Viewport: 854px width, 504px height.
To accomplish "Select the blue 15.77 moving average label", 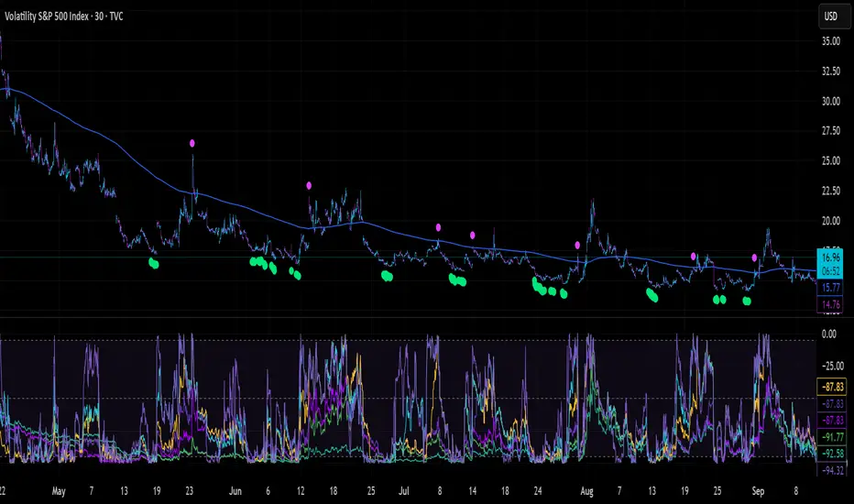I will (x=831, y=286).
